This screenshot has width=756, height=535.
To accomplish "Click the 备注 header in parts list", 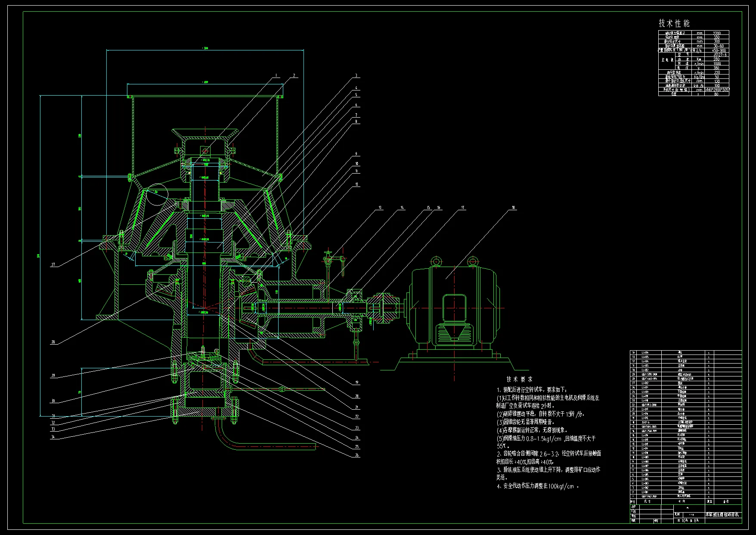I will [726, 501].
